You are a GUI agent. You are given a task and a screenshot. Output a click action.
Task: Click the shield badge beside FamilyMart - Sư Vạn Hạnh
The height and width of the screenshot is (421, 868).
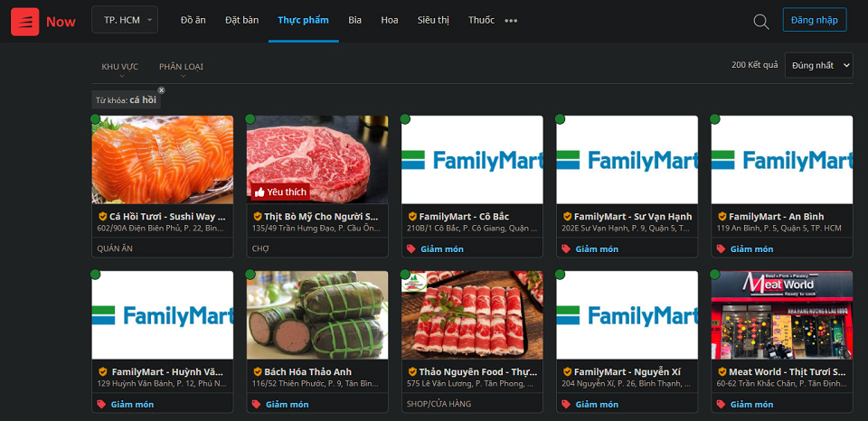coord(568,216)
